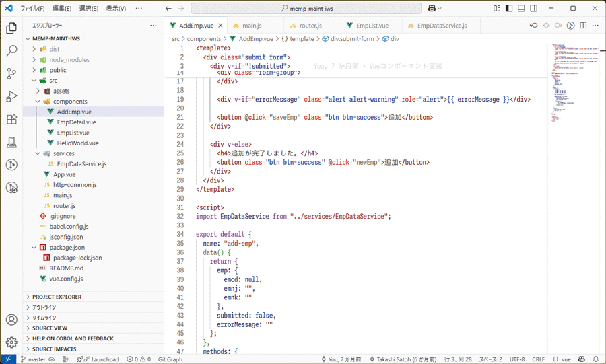Open the Copilot chat icon in title bar
The image size is (606, 364).
tap(432, 9)
